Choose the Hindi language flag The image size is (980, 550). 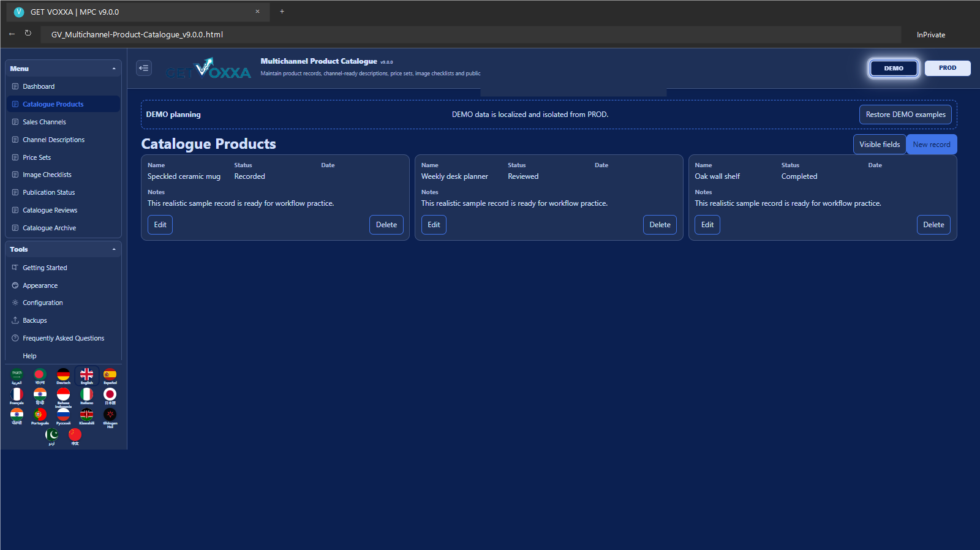point(40,397)
